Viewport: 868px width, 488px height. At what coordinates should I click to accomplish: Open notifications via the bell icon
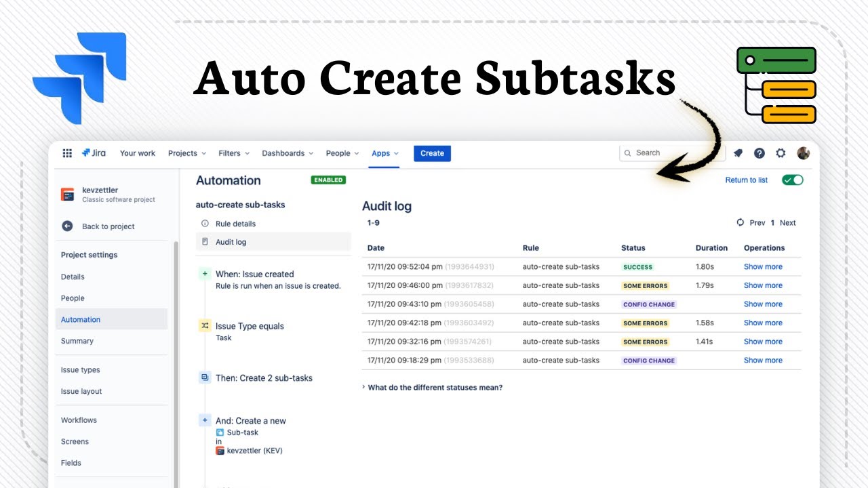click(738, 153)
